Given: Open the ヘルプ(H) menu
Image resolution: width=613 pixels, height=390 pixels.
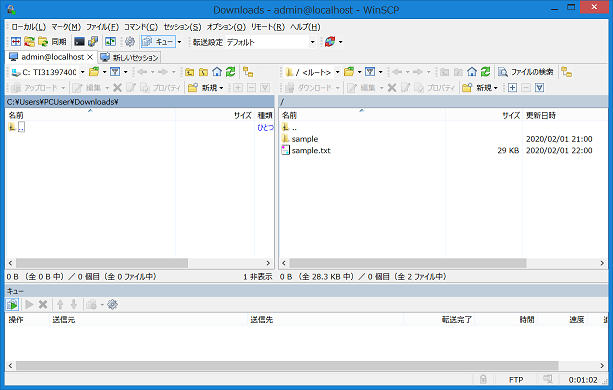Looking at the screenshot, I should 305,27.
